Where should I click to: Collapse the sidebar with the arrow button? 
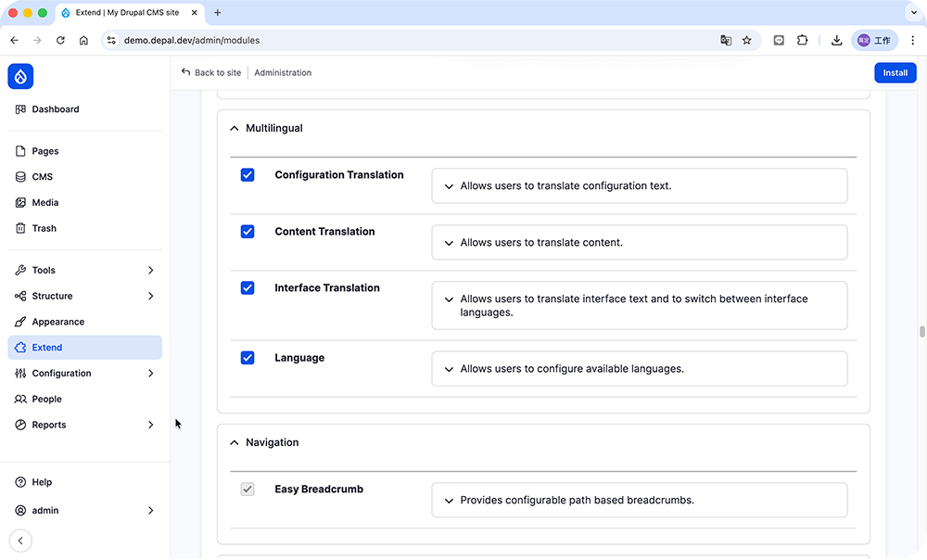20,541
